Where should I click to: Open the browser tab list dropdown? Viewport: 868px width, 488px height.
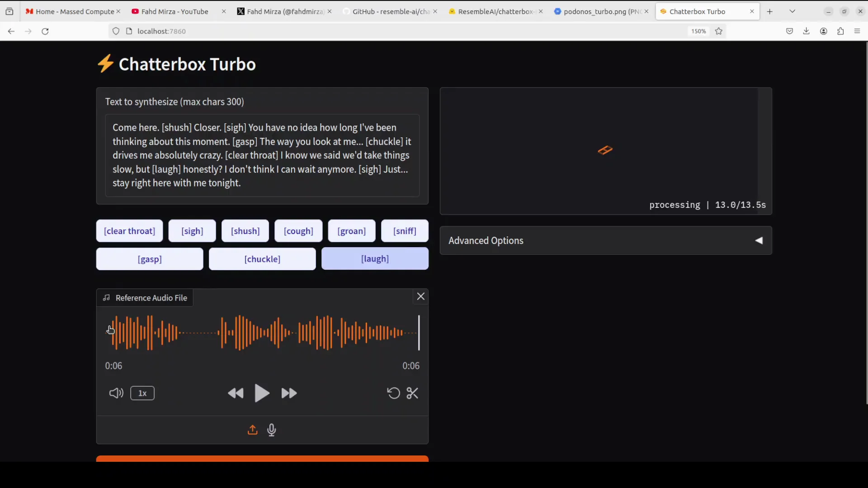pyautogui.click(x=792, y=11)
